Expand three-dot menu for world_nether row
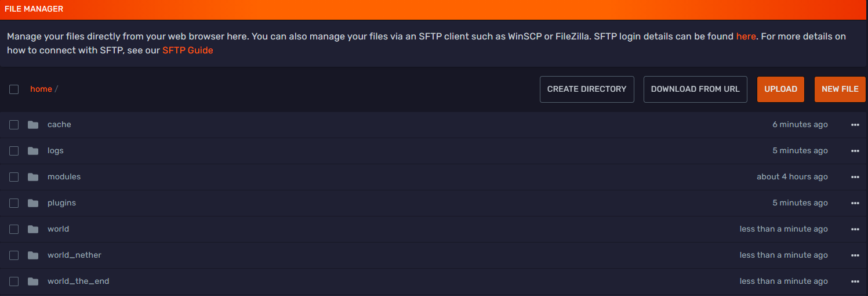 click(855, 255)
